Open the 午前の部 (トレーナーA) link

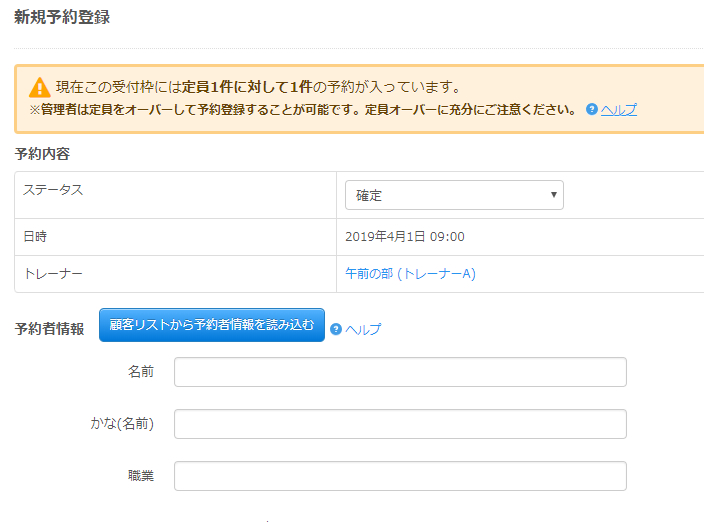[x=410, y=273]
